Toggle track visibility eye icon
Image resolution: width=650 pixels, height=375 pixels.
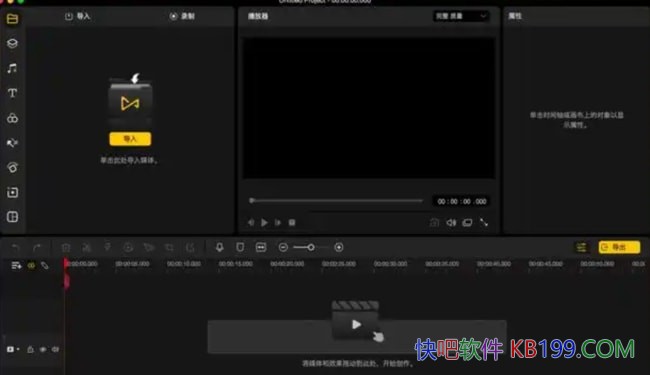pyautogui.click(x=43, y=349)
